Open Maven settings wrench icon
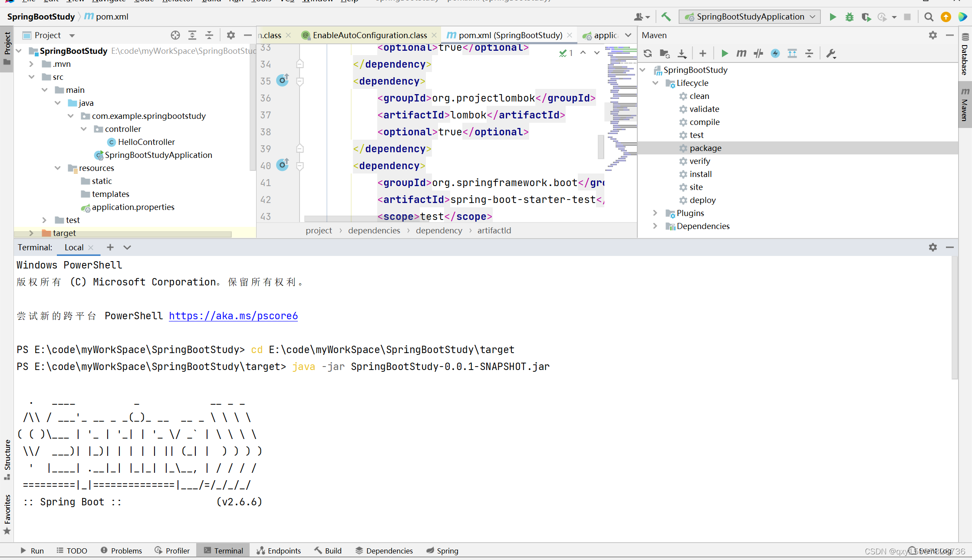 point(831,53)
